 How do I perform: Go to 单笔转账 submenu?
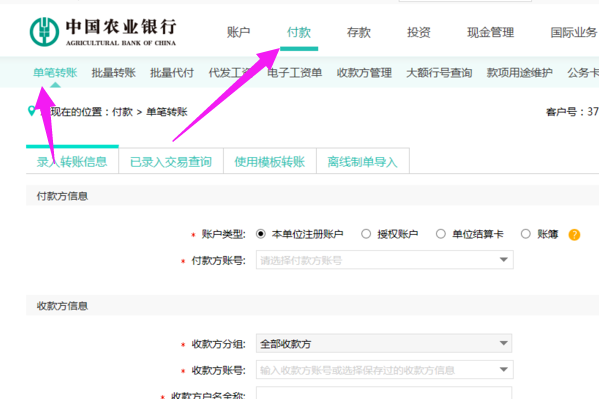[55, 73]
